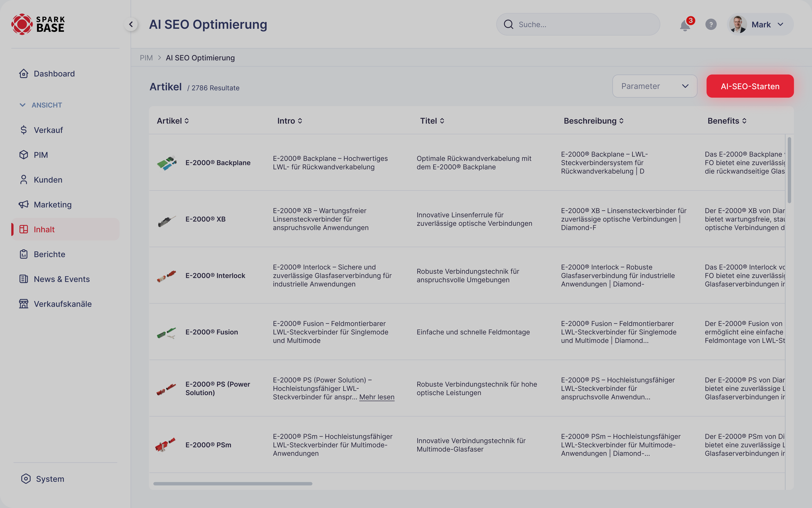Open the Verkauf menu item

[65, 130]
